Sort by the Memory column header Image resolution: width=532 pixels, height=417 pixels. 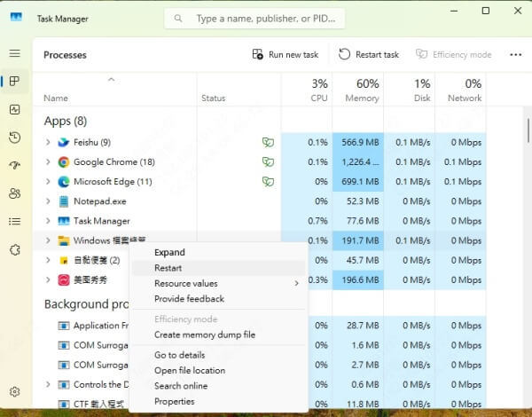(358, 90)
